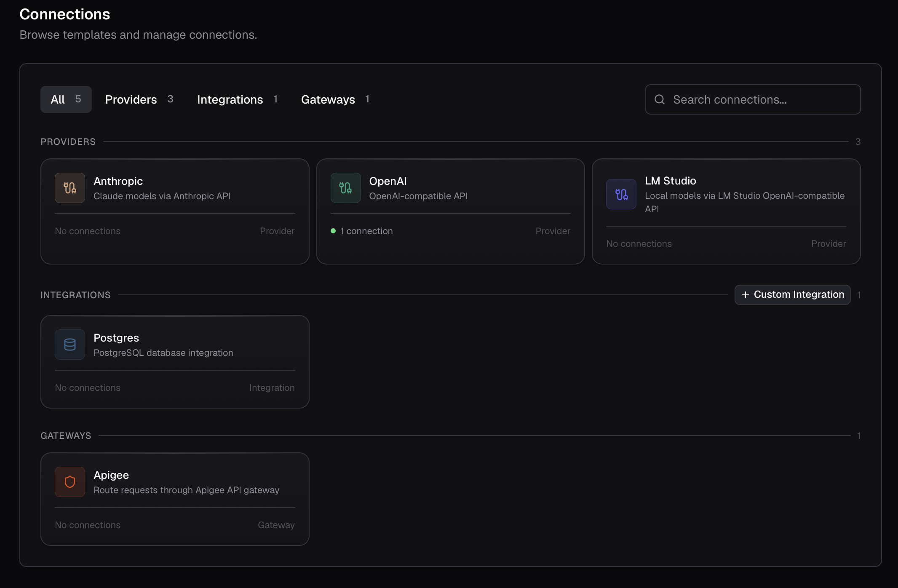This screenshot has width=898, height=588.
Task: Switch to the Integrations tab
Action: point(238,99)
